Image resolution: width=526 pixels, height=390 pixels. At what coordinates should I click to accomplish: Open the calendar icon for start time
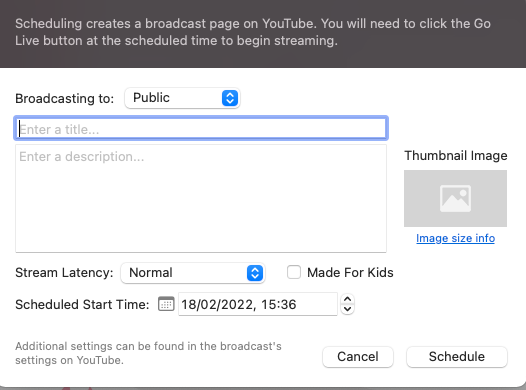166,304
